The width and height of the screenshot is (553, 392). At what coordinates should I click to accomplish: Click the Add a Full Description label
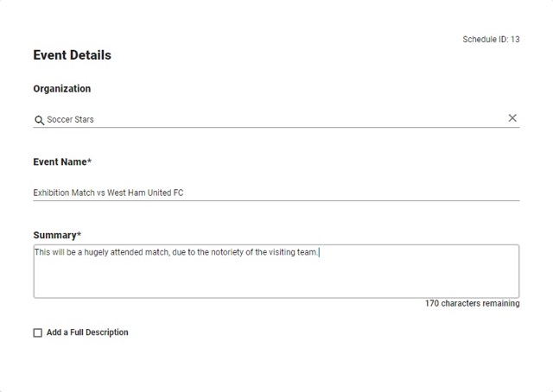pyautogui.click(x=87, y=332)
